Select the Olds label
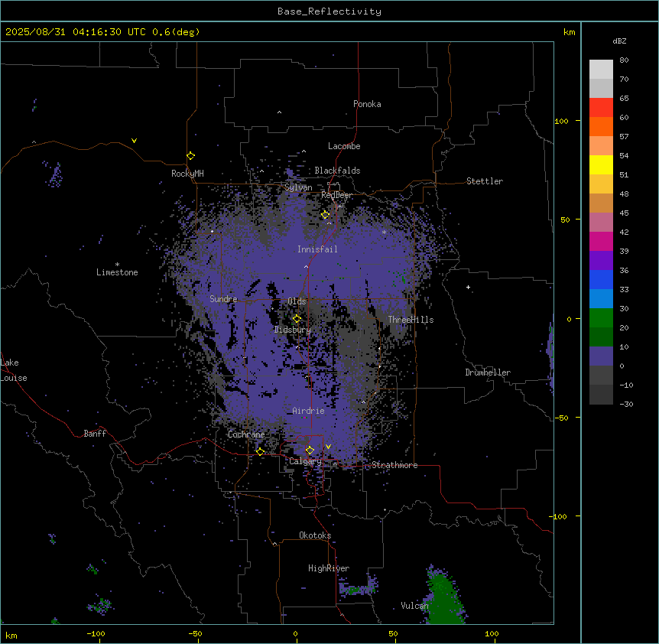Viewport: 659px width, 644px height. click(x=297, y=301)
